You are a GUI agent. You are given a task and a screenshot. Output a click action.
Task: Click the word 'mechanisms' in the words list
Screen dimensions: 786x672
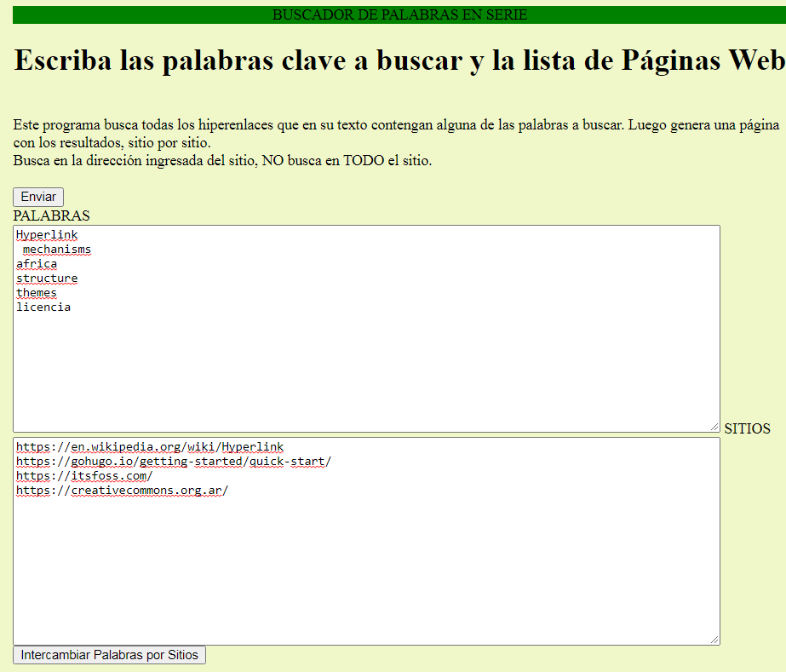(57, 250)
